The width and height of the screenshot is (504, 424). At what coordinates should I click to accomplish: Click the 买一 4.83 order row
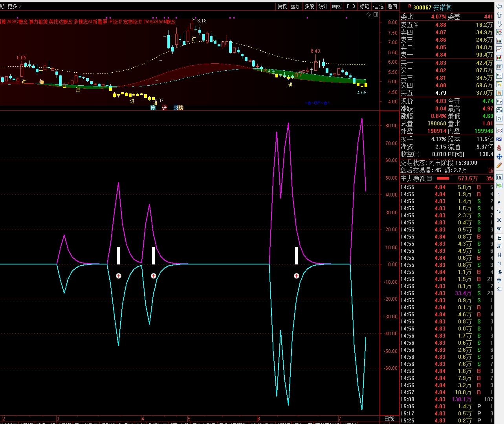pyautogui.click(x=447, y=63)
